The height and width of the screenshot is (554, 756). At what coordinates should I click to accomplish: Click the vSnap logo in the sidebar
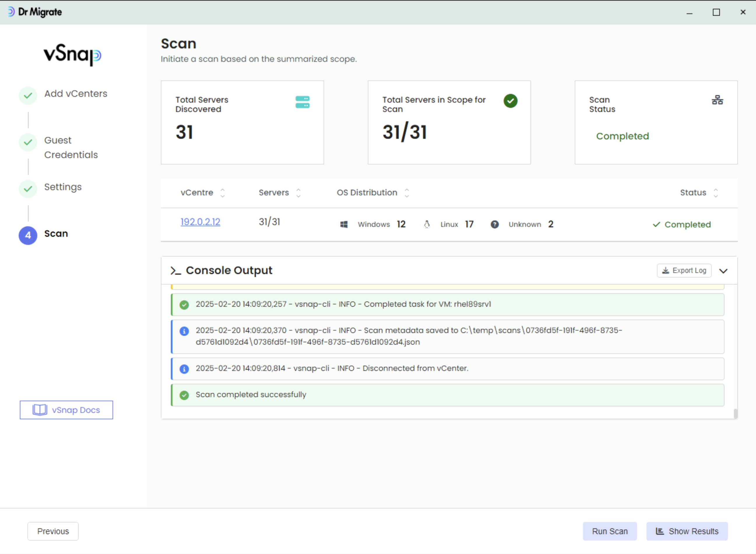(72, 55)
